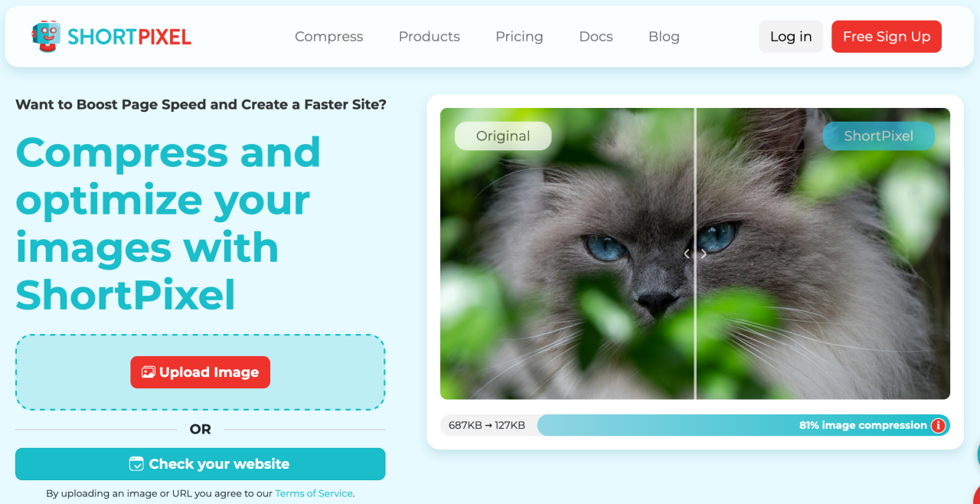Click the Log in button

point(791,37)
